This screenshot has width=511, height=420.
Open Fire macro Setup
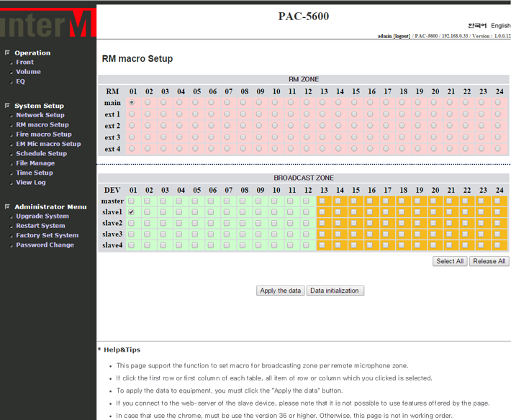(44, 134)
